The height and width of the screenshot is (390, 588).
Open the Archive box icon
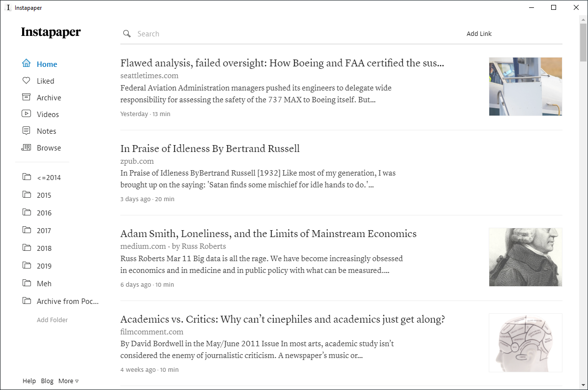click(27, 97)
